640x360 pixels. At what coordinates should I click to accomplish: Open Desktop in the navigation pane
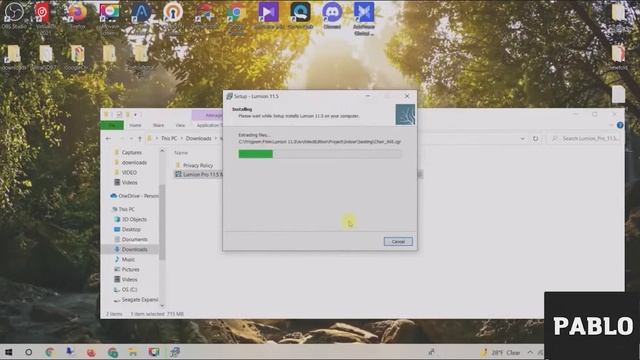(x=131, y=229)
